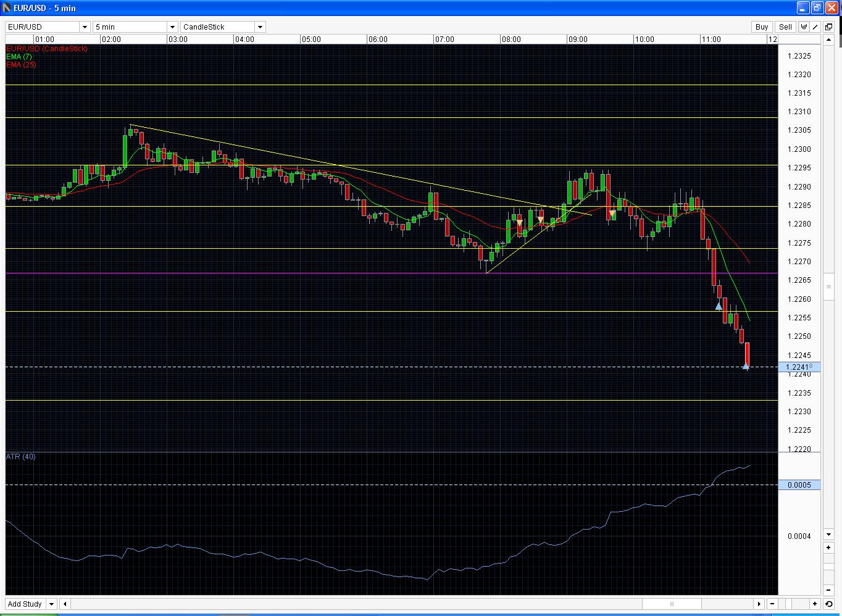Click the EMA (7) legend label
Image resolution: width=842 pixels, height=616 pixels.
(19, 56)
